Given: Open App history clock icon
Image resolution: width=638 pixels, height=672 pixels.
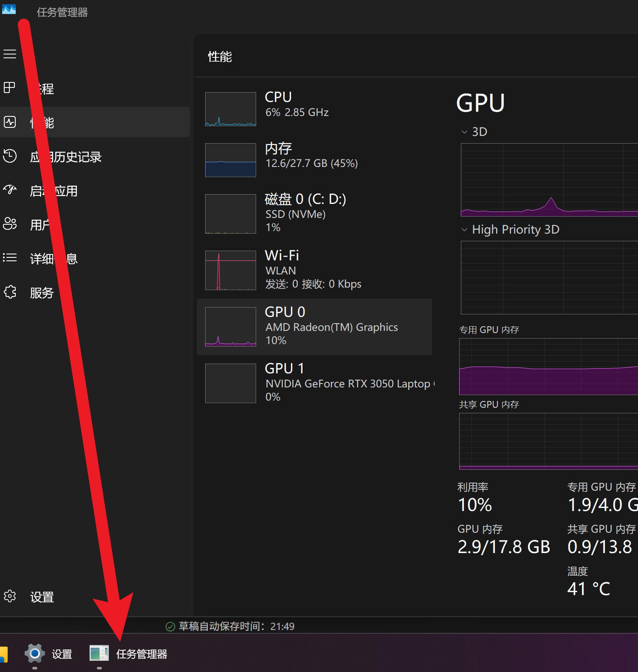Looking at the screenshot, I should (10, 156).
